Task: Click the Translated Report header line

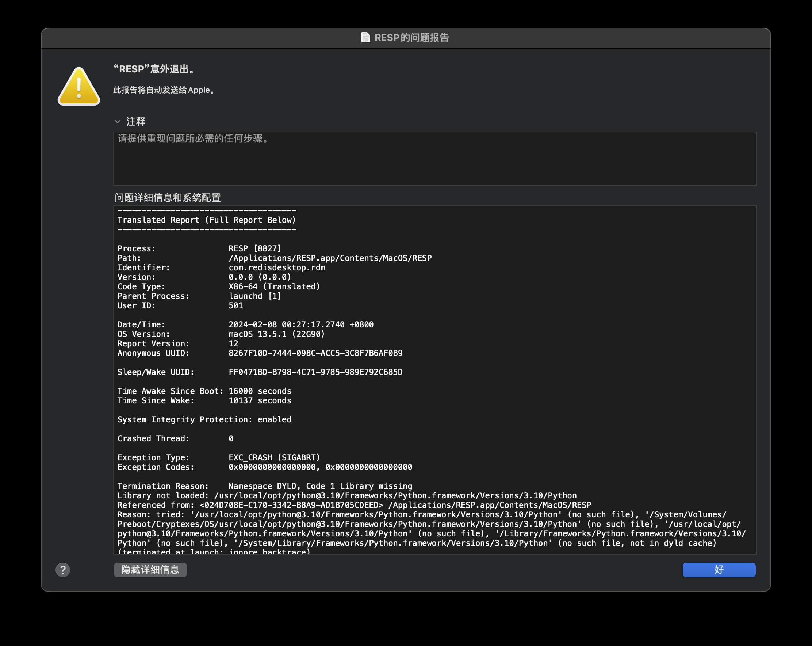Action: pyautogui.click(x=207, y=220)
